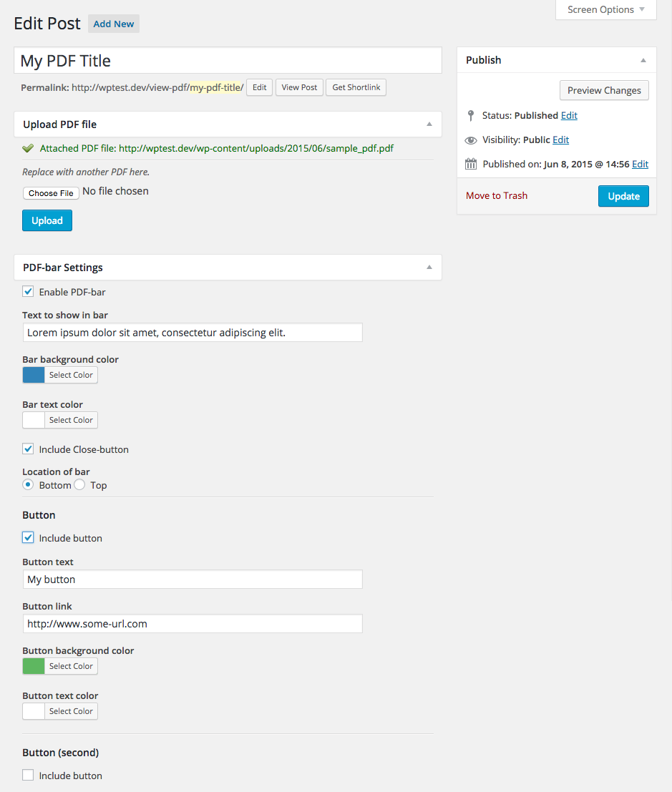This screenshot has width=672, height=792.
Task: Click the Move to Trash link
Action: coord(497,195)
